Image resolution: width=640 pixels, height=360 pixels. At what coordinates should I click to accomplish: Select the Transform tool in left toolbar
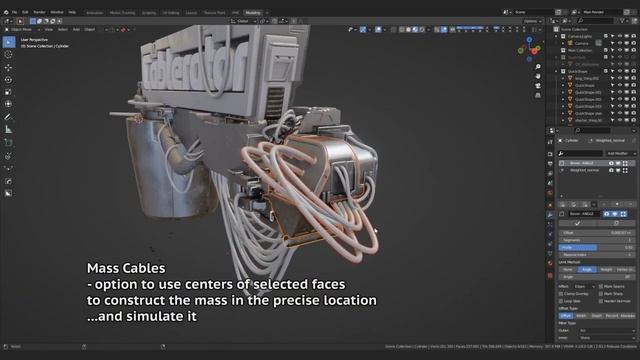coord(9,104)
